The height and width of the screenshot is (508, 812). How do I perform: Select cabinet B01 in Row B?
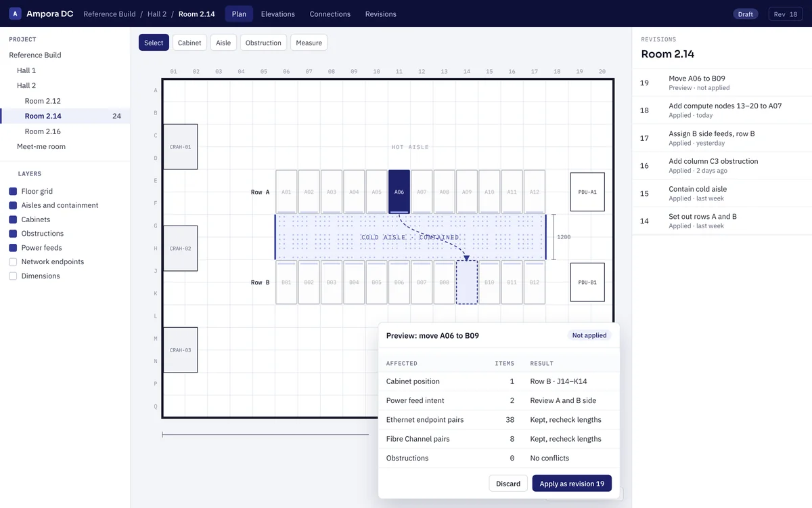(286, 282)
